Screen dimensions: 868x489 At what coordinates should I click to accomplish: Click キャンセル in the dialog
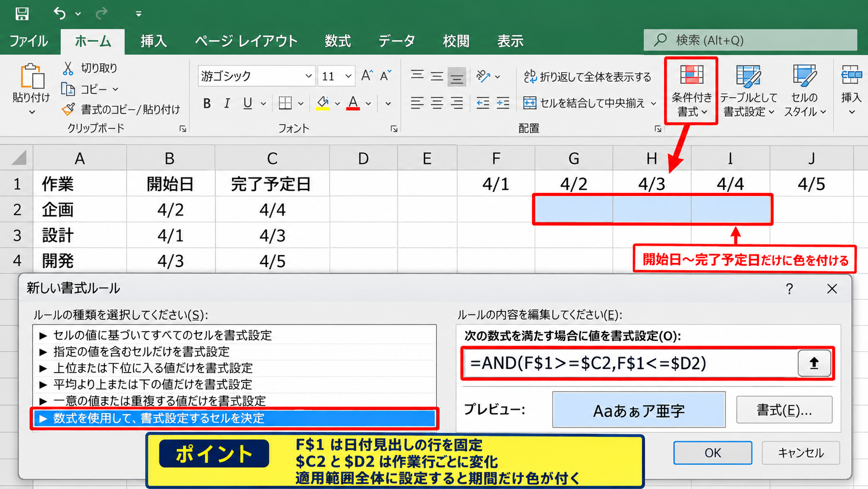(x=801, y=453)
